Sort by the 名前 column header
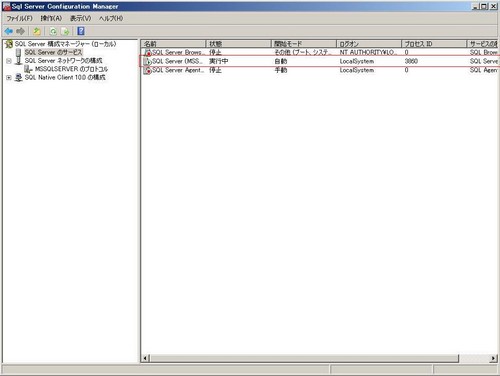 coord(173,44)
